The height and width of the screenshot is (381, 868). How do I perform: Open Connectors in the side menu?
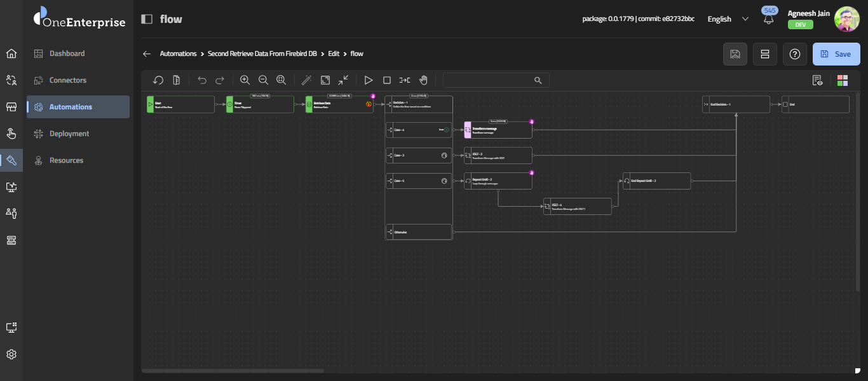[68, 80]
